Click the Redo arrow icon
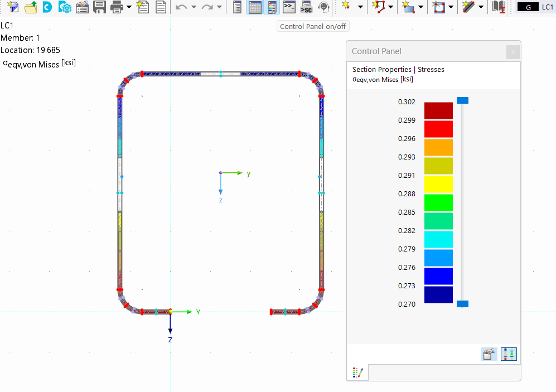 207,7
